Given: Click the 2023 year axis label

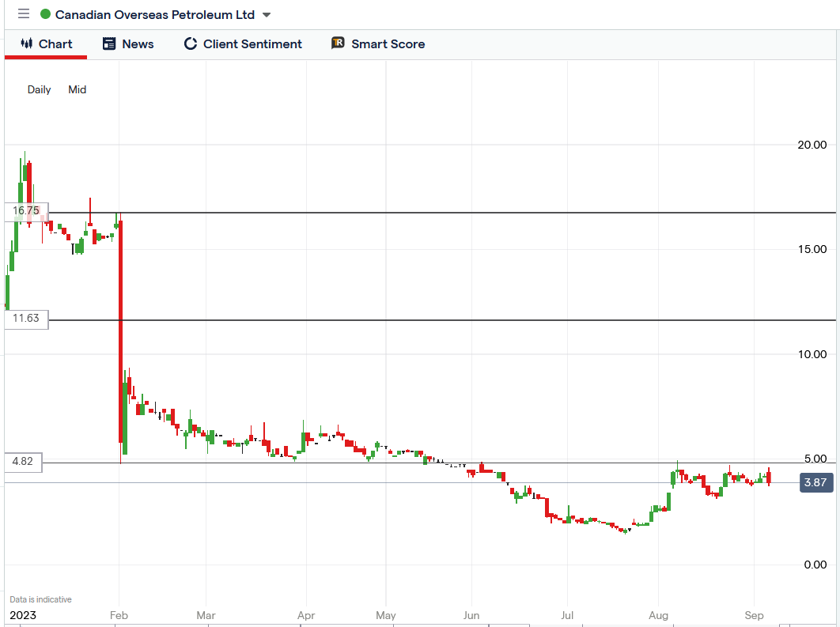Looking at the screenshot, I should coord(23,615).
